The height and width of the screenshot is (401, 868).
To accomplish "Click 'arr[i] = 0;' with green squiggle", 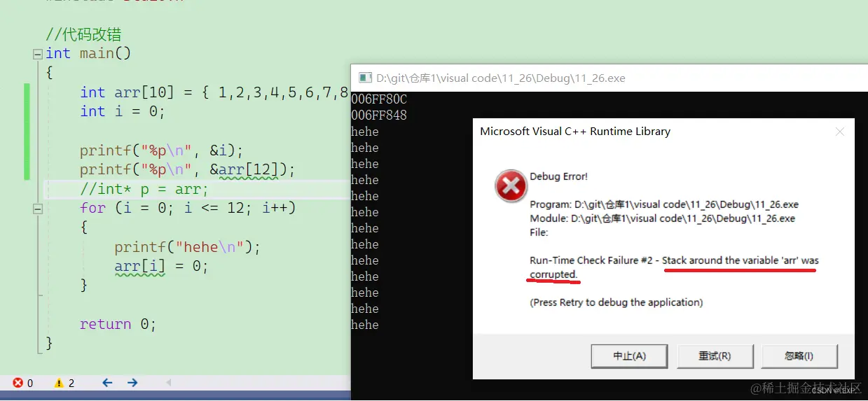I will pyautogui.click(x=162, y=267).
